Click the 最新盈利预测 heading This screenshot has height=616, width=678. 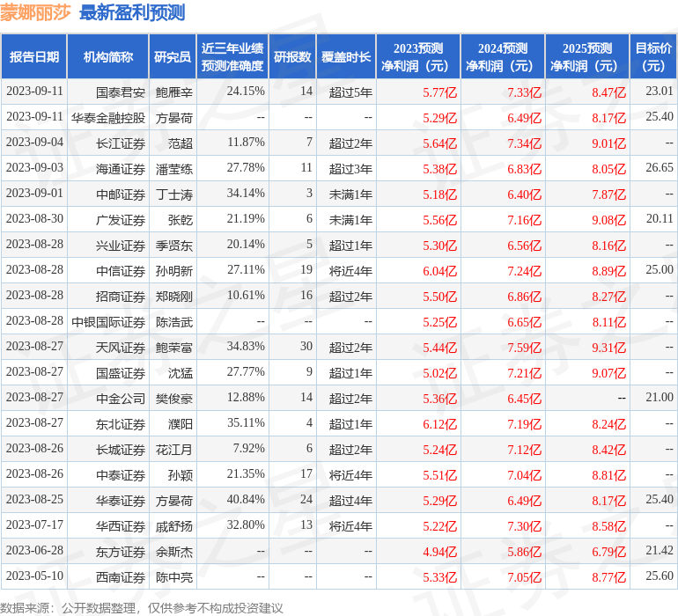[x=132, y=12]
